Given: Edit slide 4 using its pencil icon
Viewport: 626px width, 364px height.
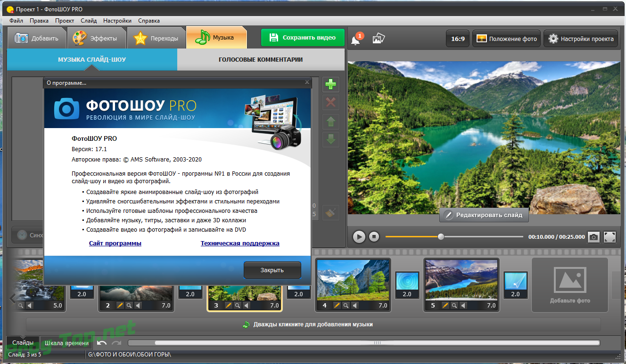Looking at the screenshot, I should click(337, 306).
